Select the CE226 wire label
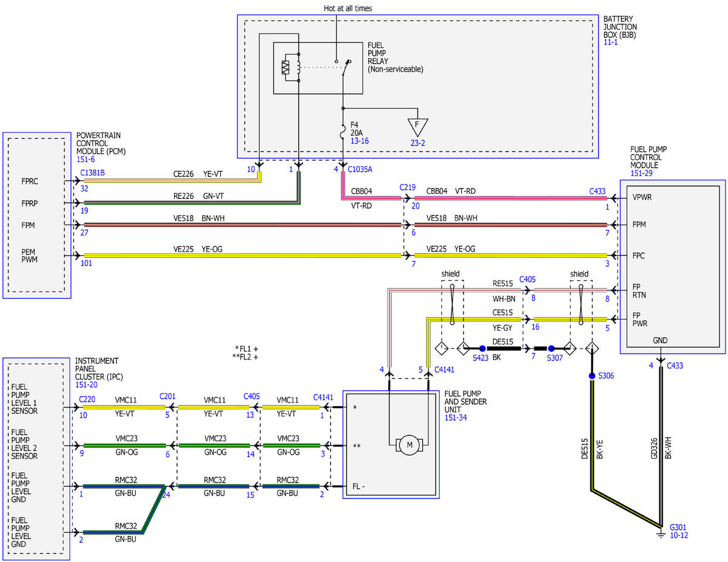 point(183,174)
